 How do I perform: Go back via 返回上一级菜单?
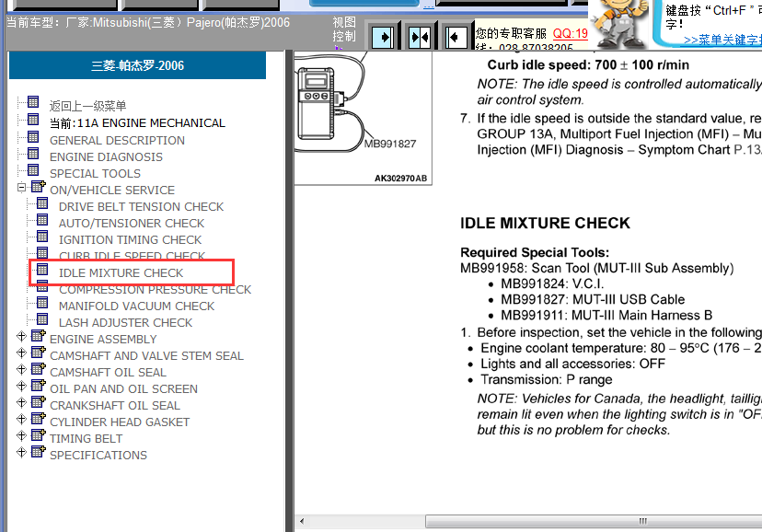pos(88,106)
